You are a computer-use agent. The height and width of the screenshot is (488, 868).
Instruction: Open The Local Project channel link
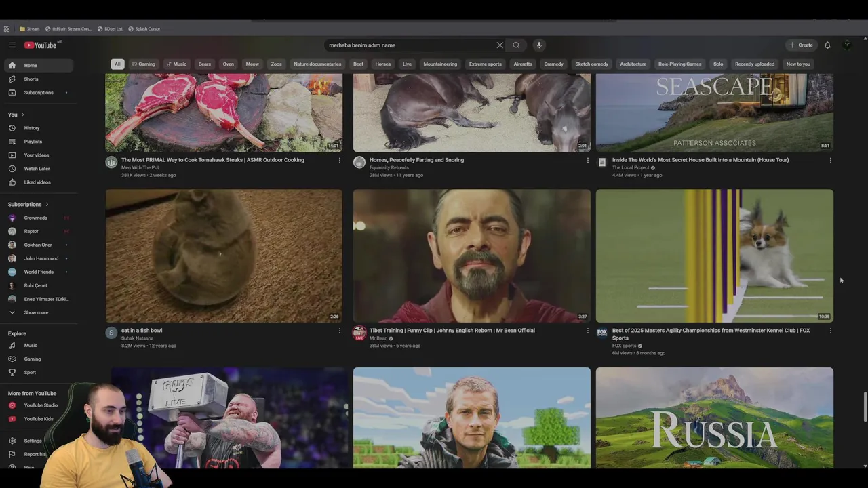point(631,167)
